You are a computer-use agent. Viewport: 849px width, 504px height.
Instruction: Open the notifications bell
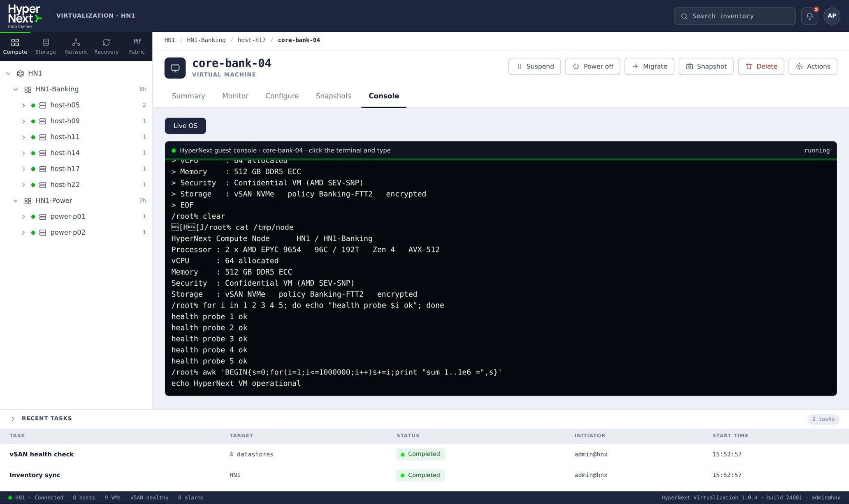pyautogui.click(x=810, y=16)
